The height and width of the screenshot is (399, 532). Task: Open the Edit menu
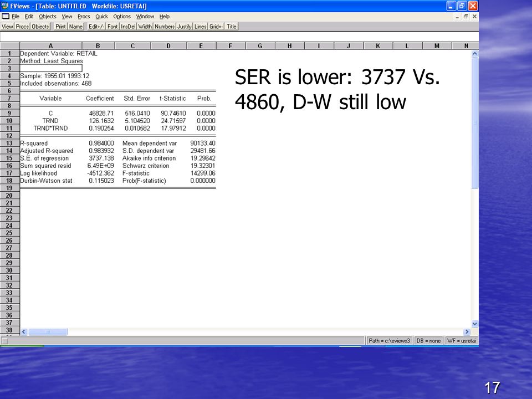pyautogui.click(x=29, y=16)
